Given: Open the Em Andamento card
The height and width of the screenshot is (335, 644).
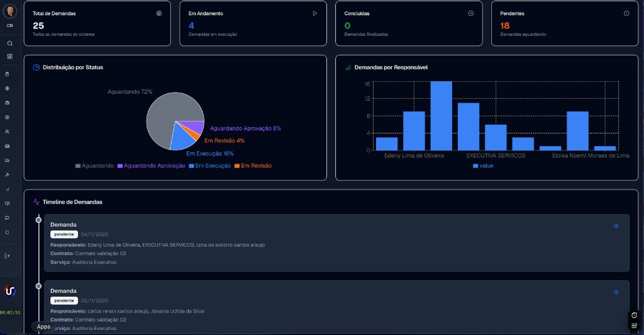Looking at the screenshot, I should (x=253, y=23).
